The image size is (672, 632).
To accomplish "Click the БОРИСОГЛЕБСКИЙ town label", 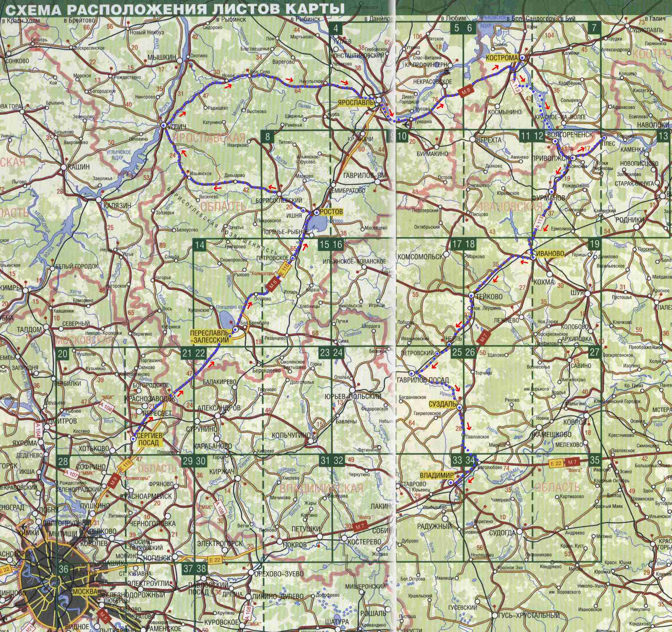I will tap(279, 201).
